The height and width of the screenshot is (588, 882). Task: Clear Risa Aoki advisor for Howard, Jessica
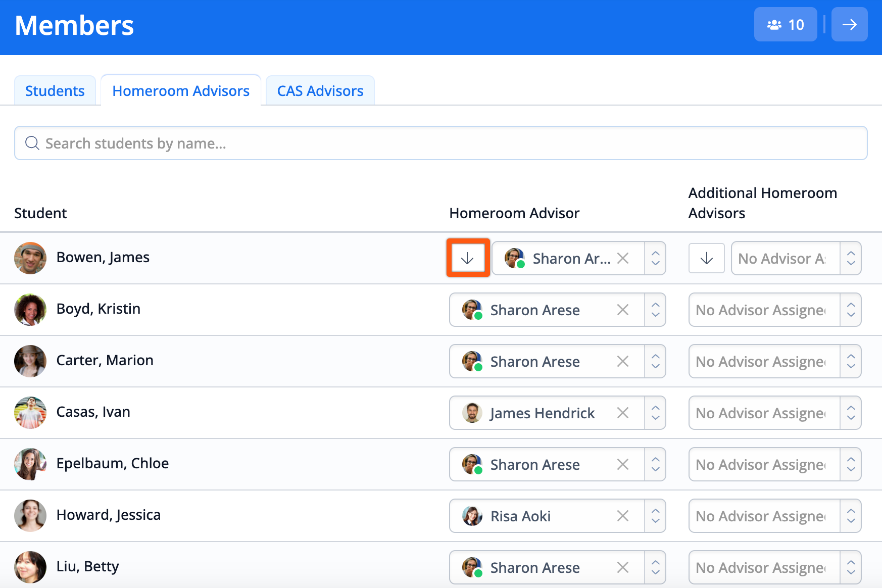click(623, 516)
